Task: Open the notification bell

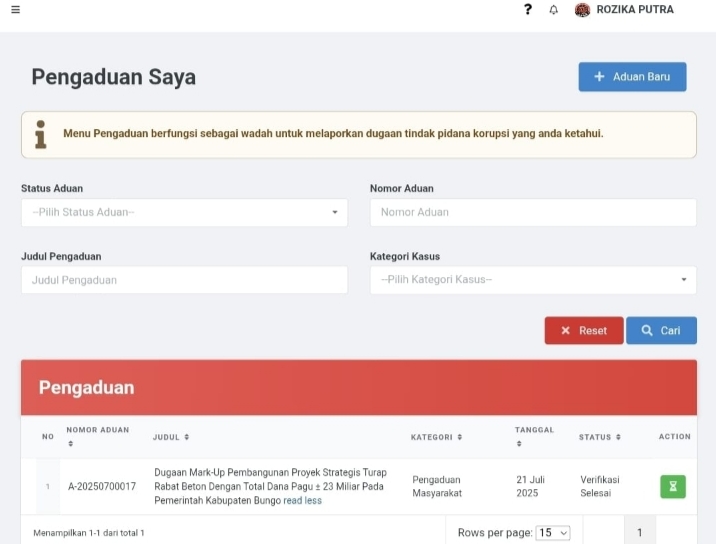Action: (554, 10)
